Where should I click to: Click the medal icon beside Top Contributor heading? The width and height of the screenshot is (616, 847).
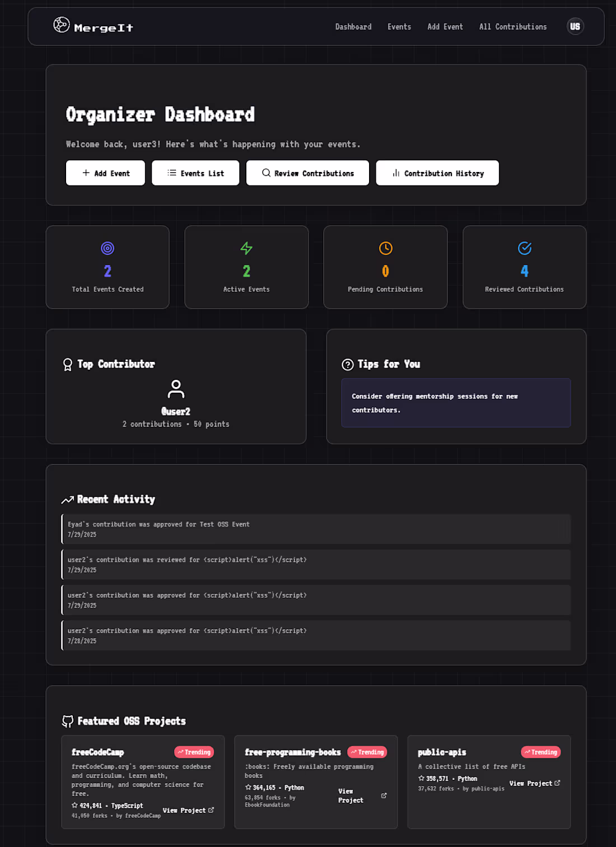(x=68, y=364)
